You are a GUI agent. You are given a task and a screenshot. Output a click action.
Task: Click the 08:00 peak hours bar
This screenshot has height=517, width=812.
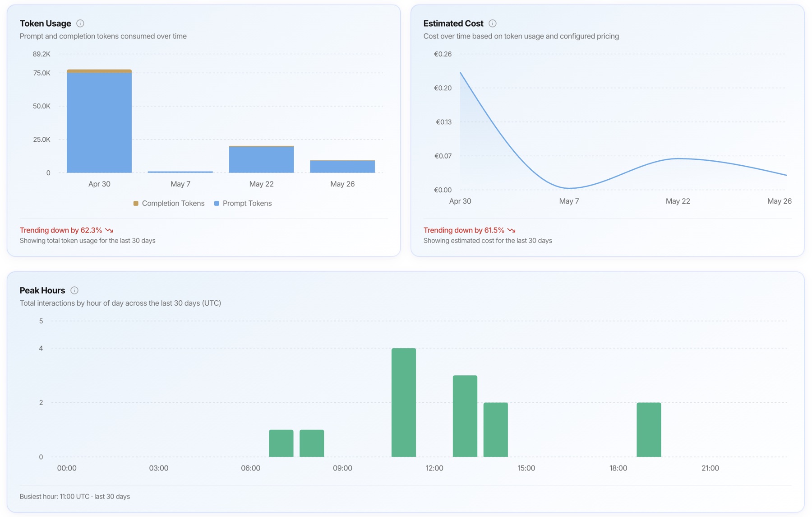tap(312, 443)
